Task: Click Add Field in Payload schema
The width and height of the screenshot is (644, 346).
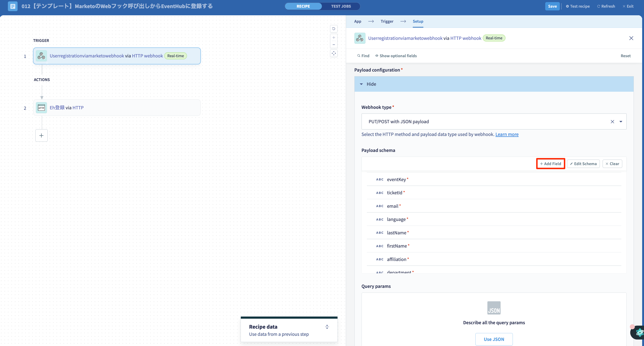Action: (x=551, y=164)
